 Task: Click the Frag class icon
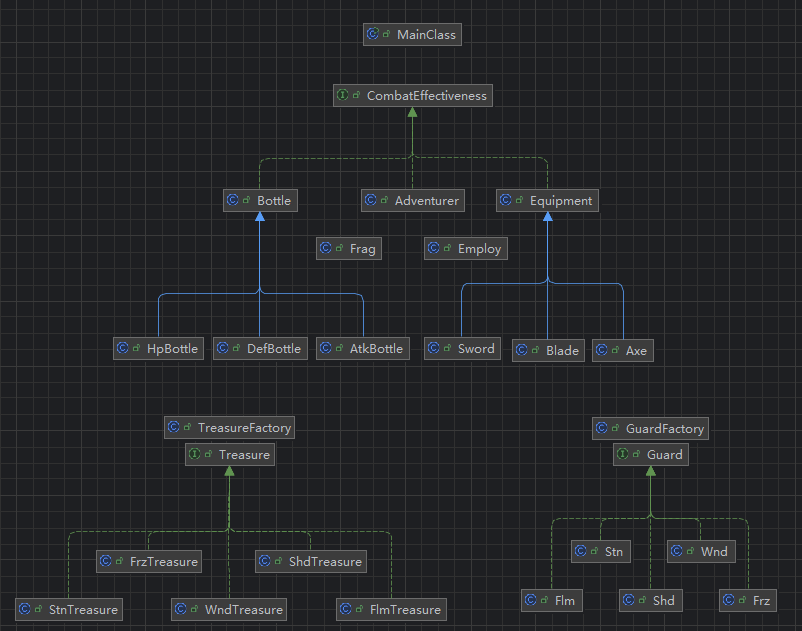325,249
